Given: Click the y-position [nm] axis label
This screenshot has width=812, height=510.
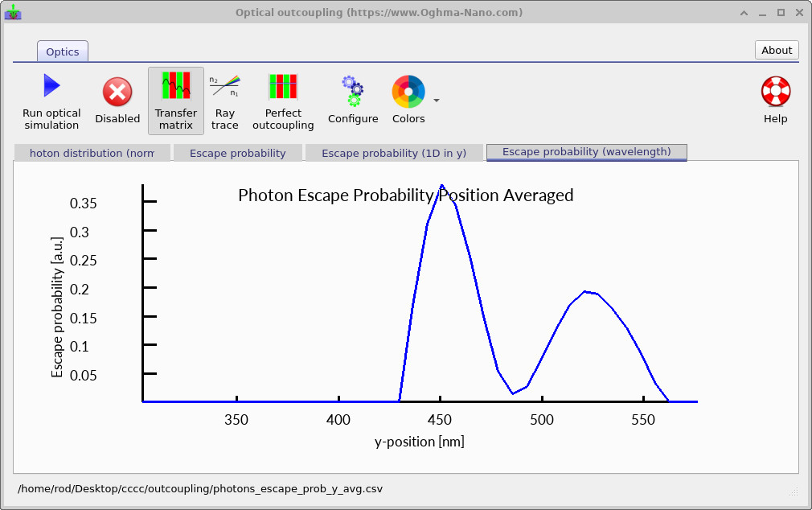Looking at the screenshot, I should click(x=420, y=442).
